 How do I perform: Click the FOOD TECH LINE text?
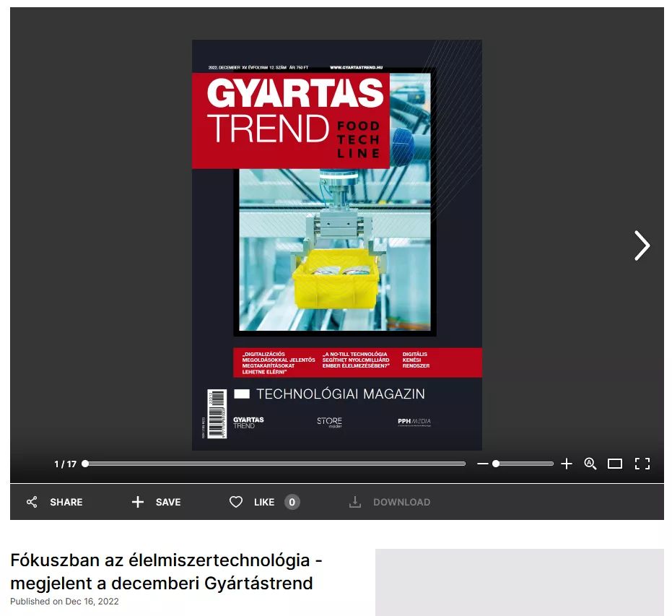click(x=358, y=140)
